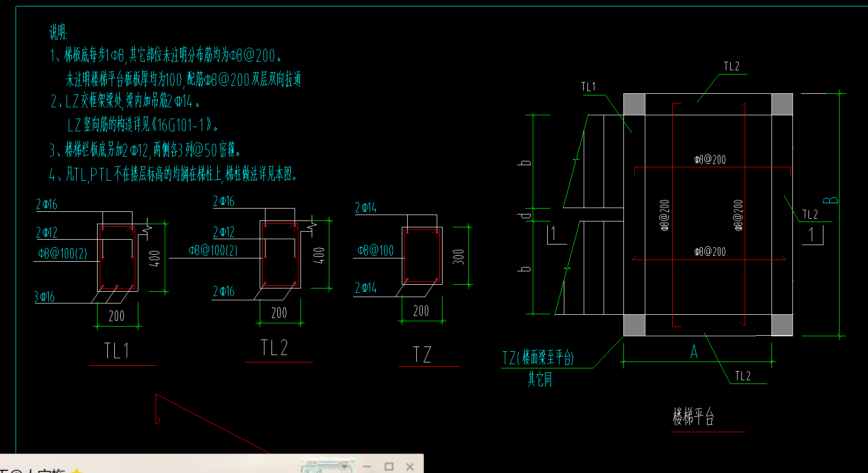Select the '2Φ12' label of TL2 section
The height and width of the screenshot is (473, 868).
[224, 232]
